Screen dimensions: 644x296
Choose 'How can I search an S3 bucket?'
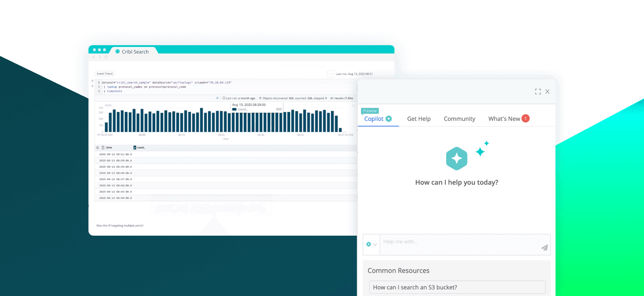coord(457,287)
